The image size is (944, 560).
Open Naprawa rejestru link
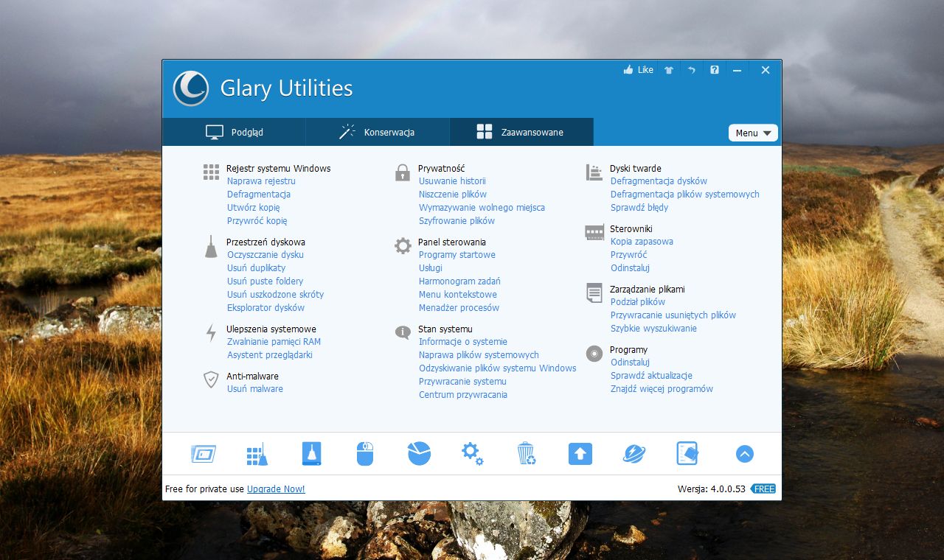point(261,181)
